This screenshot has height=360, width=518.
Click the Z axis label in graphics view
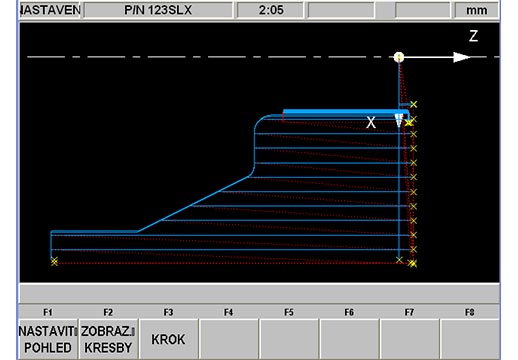[473, 36]
